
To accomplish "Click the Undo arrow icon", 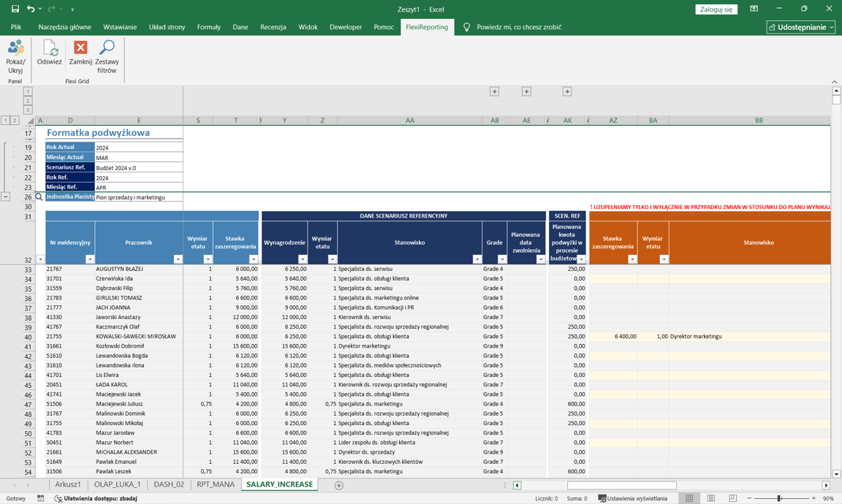I will pyautogui.click(x=30, y=9).
